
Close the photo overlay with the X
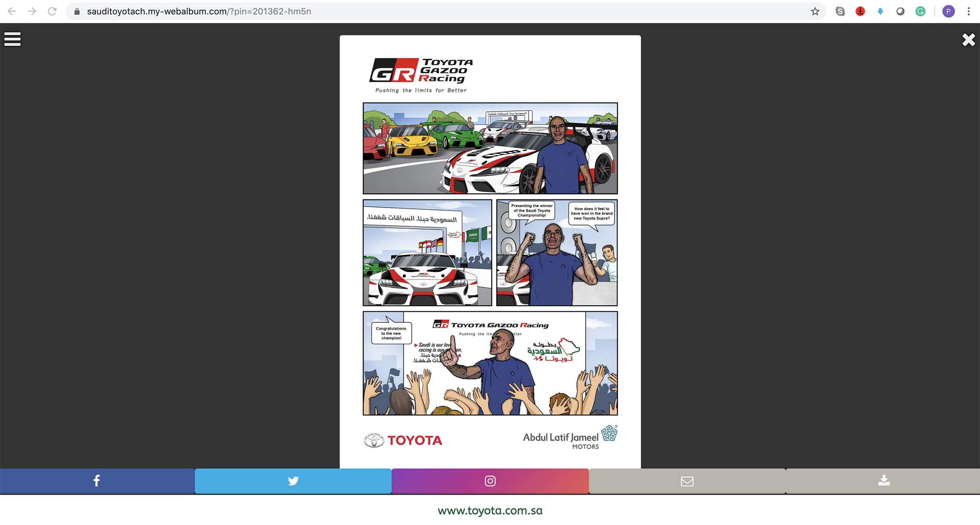968,40
